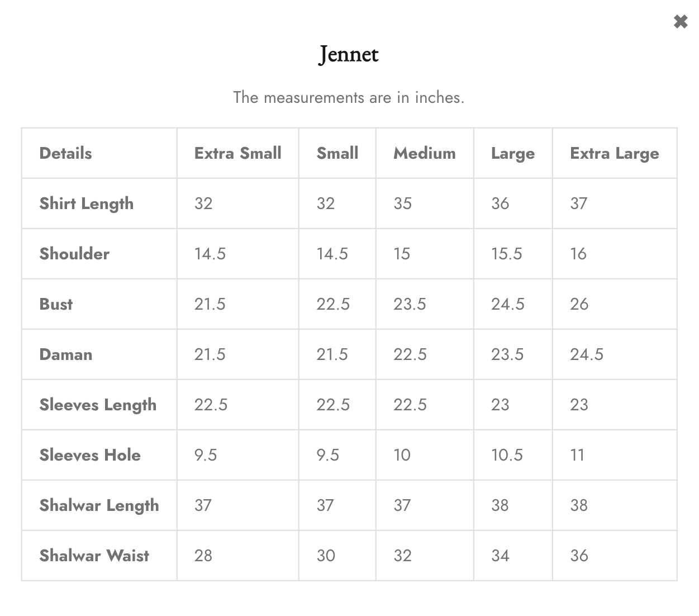This screenshot has width=699, height=616.
Task: Click the Details header cell
Action: [x=65, y=153]
